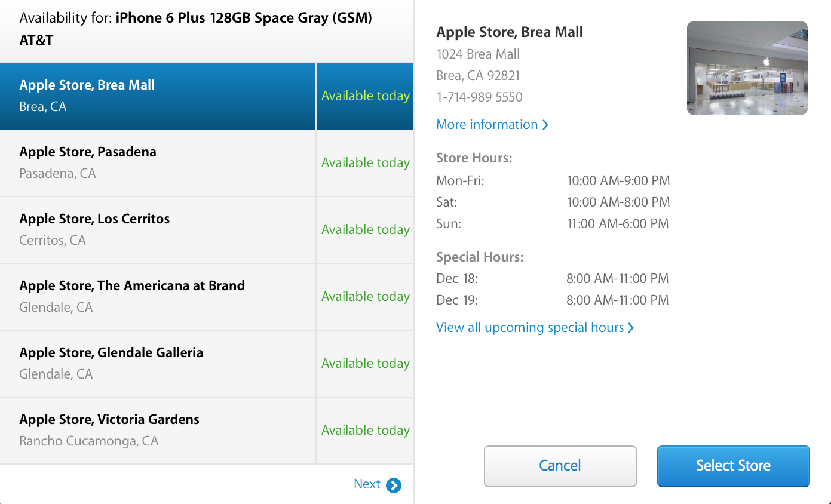Open the More information link
Viewport: 831px width, 504px height.
[x=492, y=125]
